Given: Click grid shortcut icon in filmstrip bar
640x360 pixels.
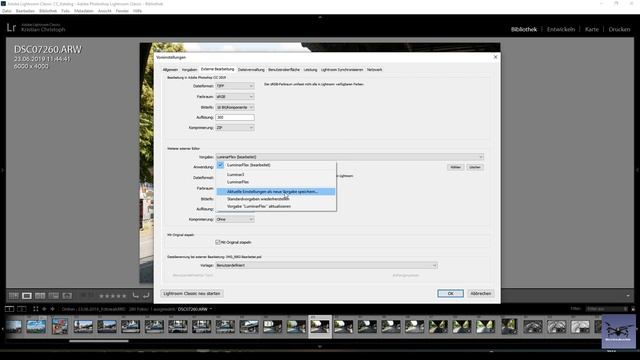Looking at the screenshot, I should (x=36, y=309).
